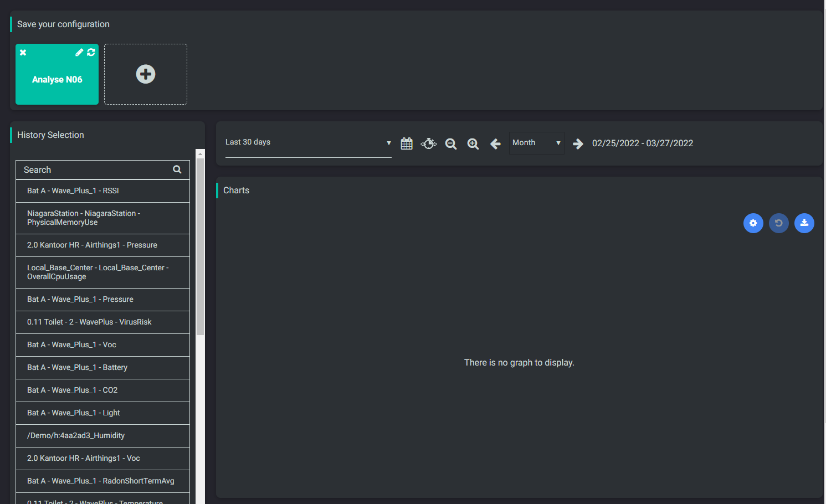Open chart settings gear button

pyautogui.click(x=753, y=223)
